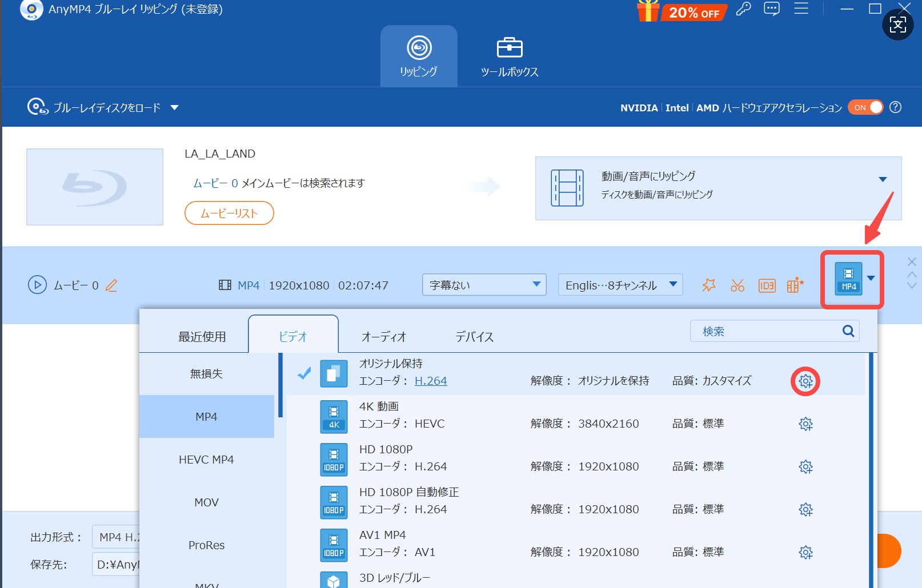Image resolution: width=922 pixels, height=588 pixels.
Task: Expand the ブルーレイディスクをロード dropdown arrow
Action: click(175, 107)
